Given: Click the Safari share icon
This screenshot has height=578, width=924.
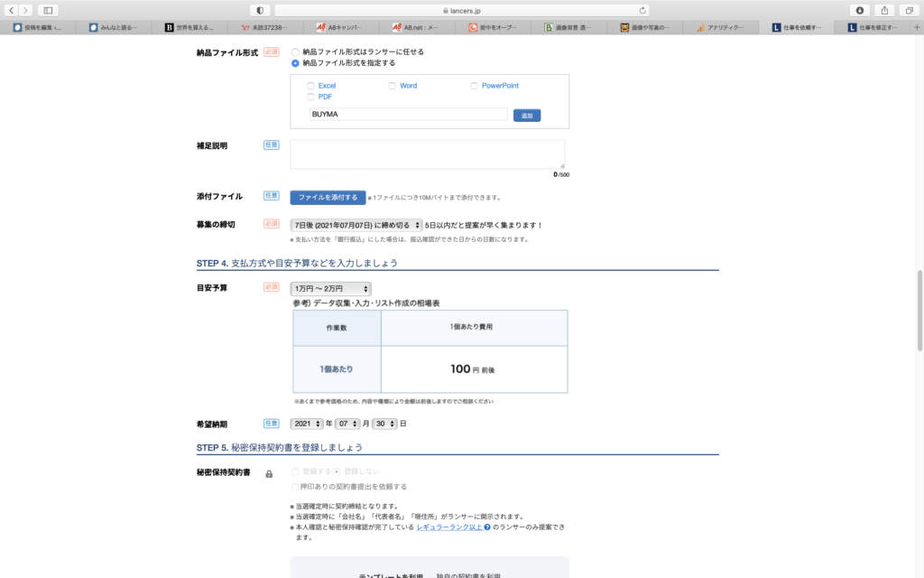Looking at the screenshot, I should click(884, 10).
